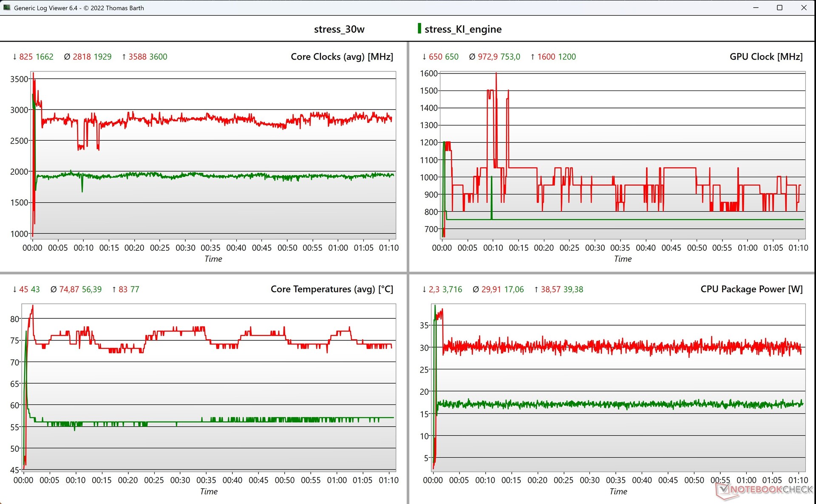This screenshot has height=504, width=816.
Task: Select the stress_30w legend label
Action: pyautogui.click(x=339, y=29)
